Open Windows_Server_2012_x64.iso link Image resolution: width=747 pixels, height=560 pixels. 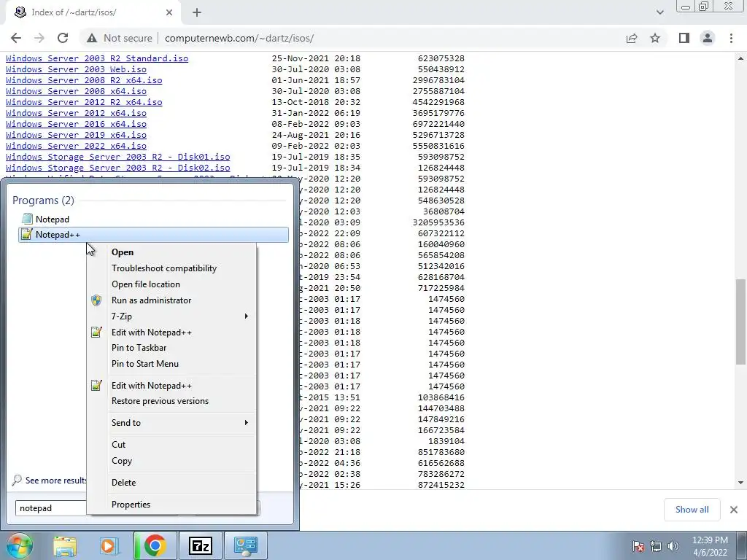pyautogui.click(x=76, y=113)
